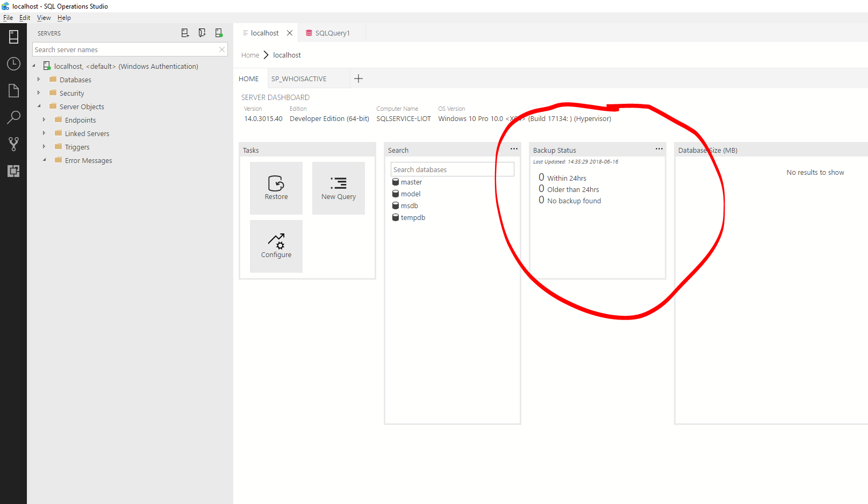Click the model database icon
Image resolution: width=868 pixels, height=504 pixels.
396,194
